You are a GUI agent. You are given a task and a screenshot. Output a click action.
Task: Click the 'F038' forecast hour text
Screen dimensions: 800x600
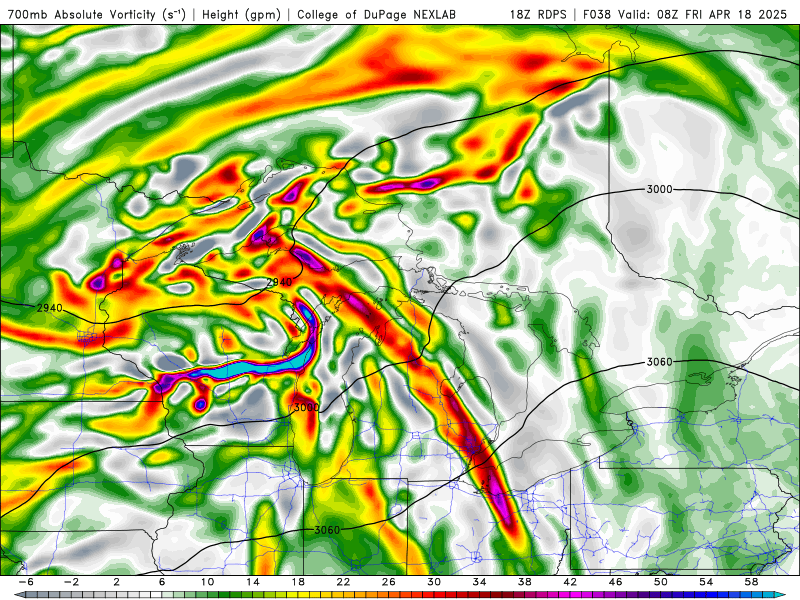(x=597, y=15)
